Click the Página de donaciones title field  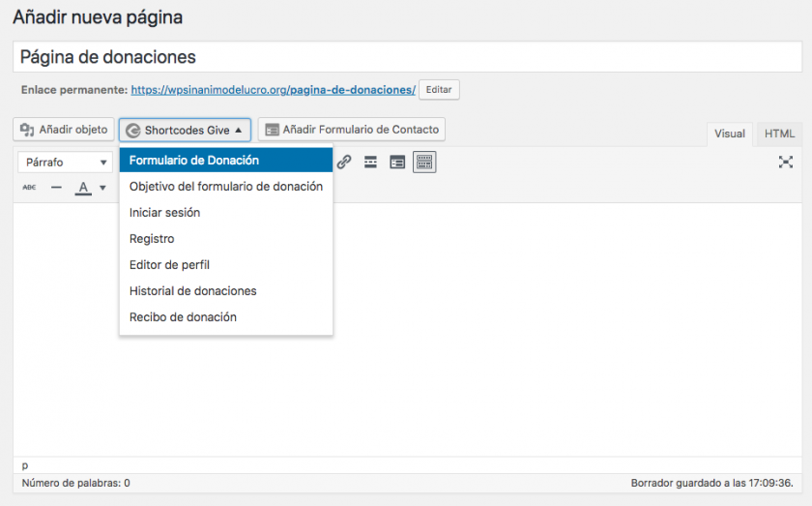tap(407, 57)
